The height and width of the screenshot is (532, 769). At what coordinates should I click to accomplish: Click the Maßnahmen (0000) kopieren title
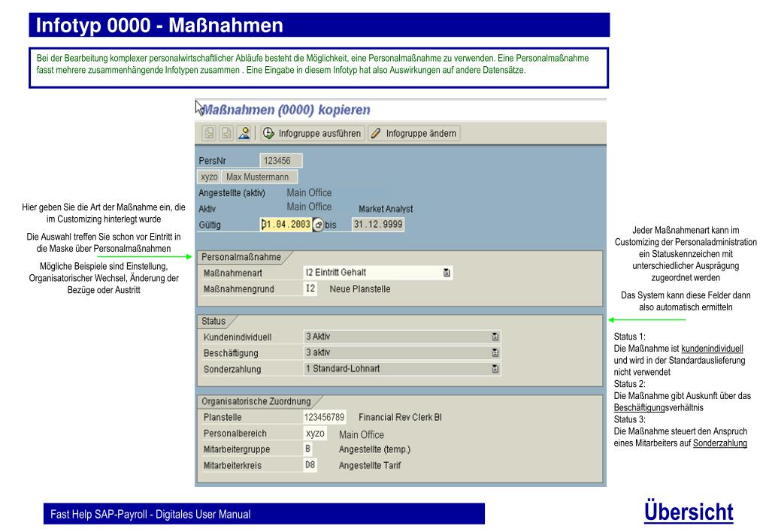(x=286, y=110)
